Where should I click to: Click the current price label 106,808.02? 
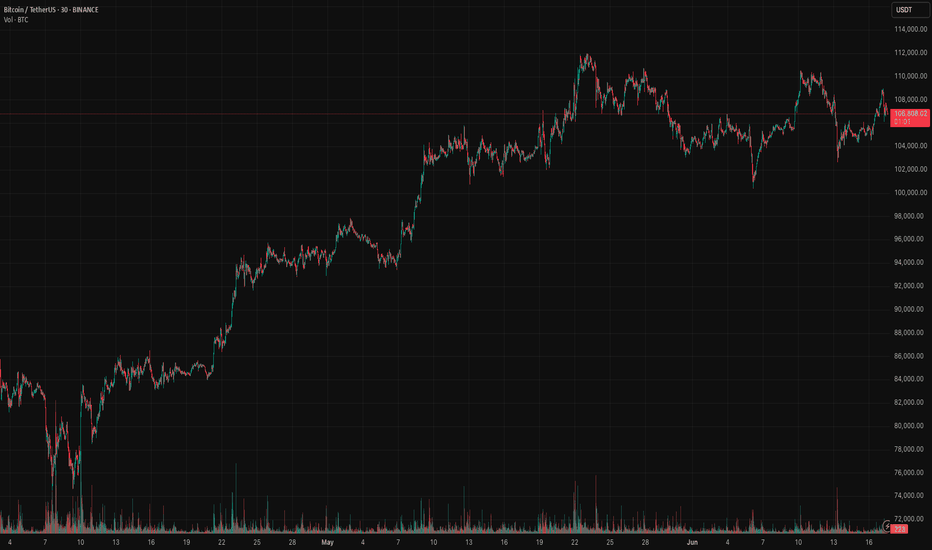tap(910, 117)
